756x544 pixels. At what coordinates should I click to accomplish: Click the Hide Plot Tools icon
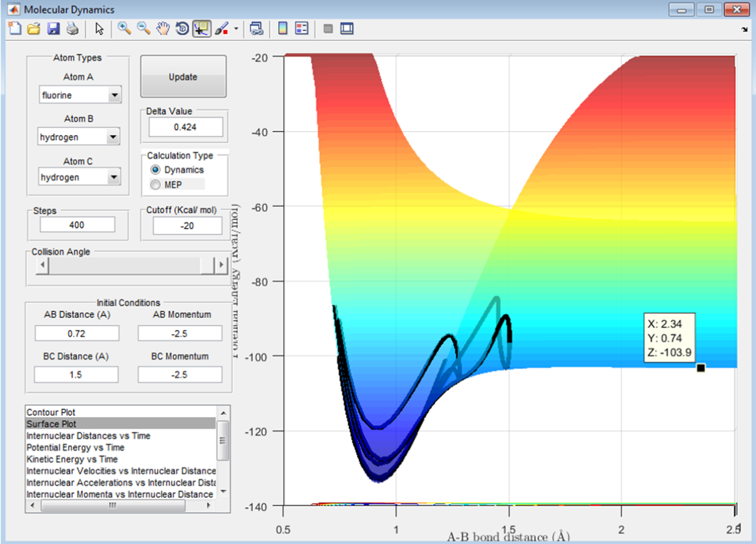pos(328,29)
